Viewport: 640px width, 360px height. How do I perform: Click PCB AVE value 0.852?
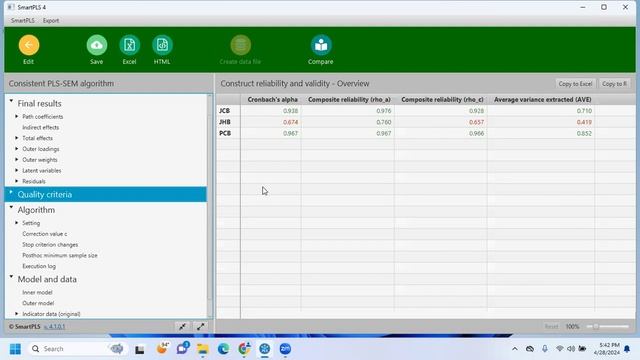[x=584, y=133]
